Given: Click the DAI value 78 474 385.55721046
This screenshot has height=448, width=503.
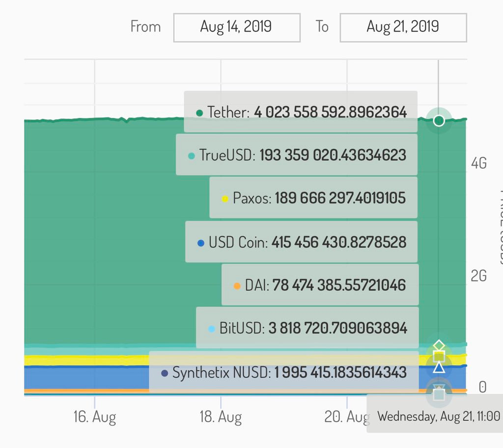Looking at the screenshot, I should coord(339,285).
